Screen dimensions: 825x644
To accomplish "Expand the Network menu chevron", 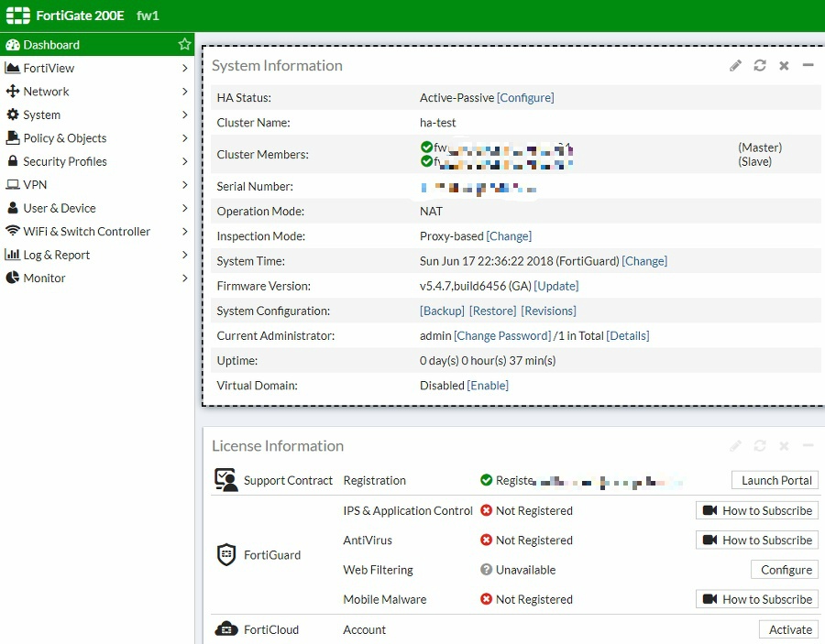I will click(184, 91).
